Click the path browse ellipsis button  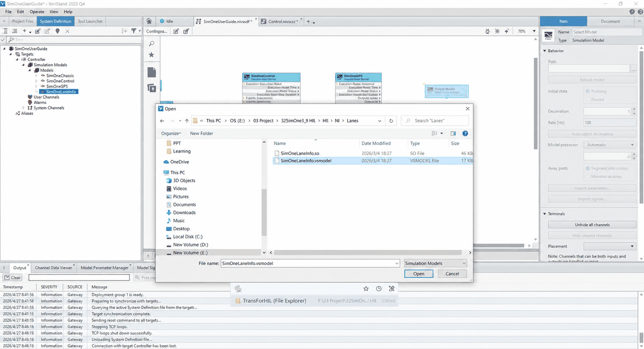point(633,69)
